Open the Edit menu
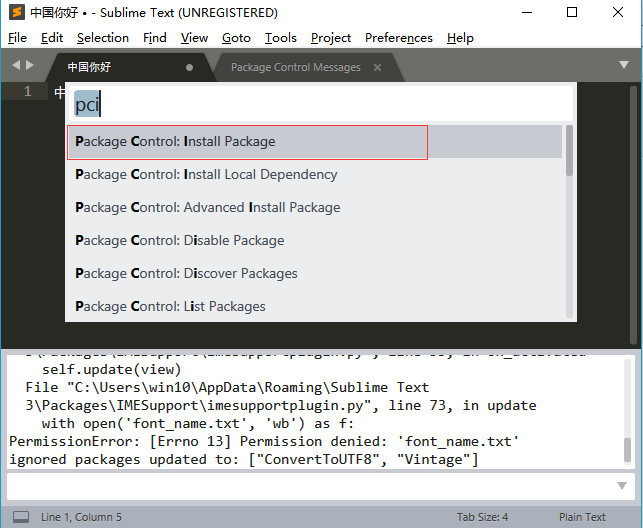This screenshot has height=528, width=643. click(52, 38)
